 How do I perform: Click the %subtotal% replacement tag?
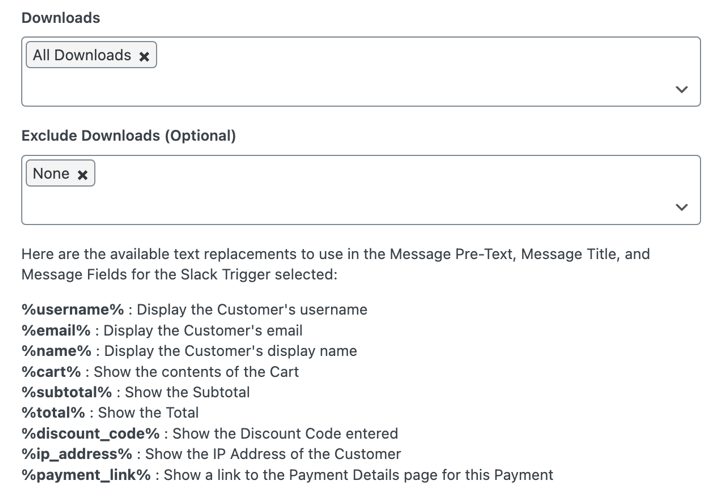click(69, 392)
